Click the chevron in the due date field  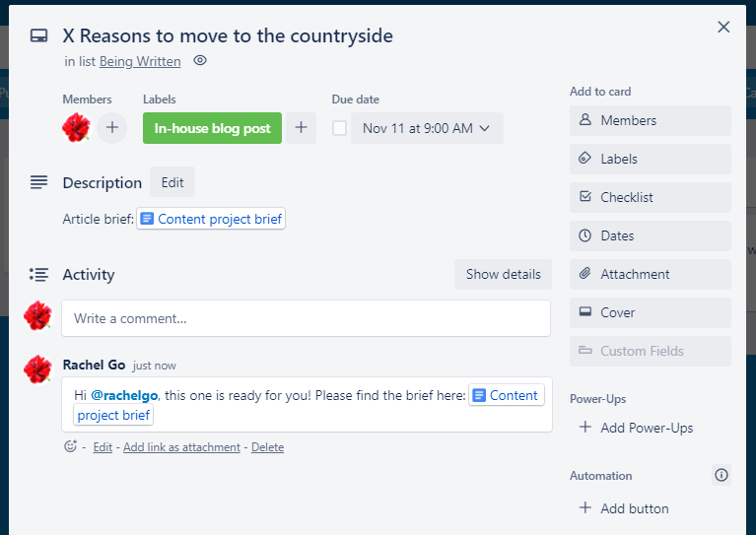pyautogui.click(x=485, y=128)
